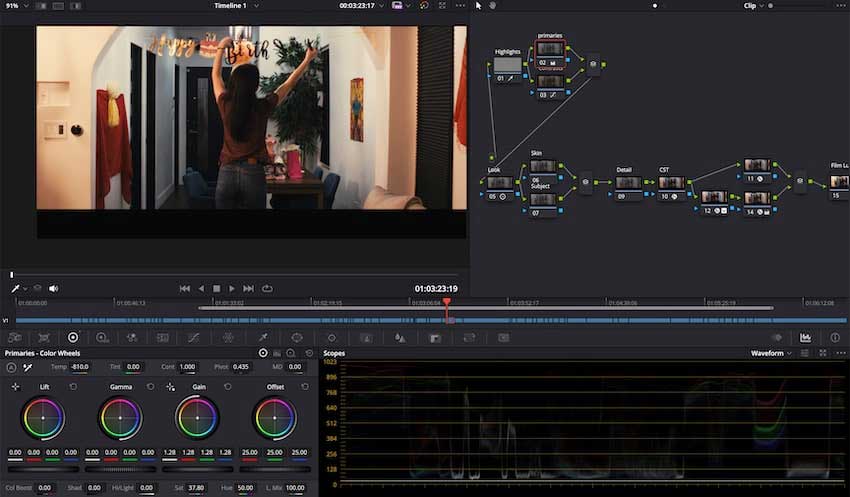Expand the Timeline 1 name dropdown
This screenshot has width=850, height=497.
[237, 5]
